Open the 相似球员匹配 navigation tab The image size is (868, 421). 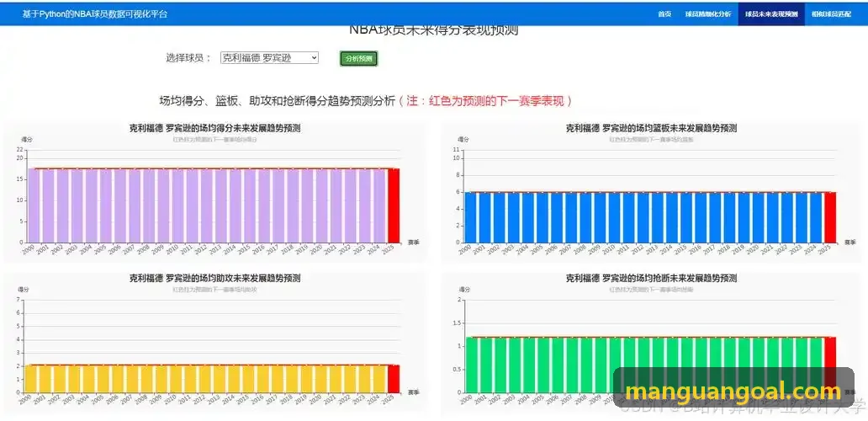832,14
